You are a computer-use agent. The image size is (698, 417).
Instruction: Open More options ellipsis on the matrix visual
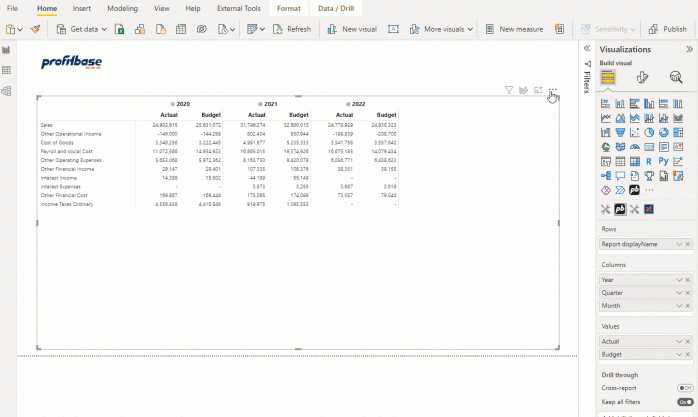[x=552, y=90]
